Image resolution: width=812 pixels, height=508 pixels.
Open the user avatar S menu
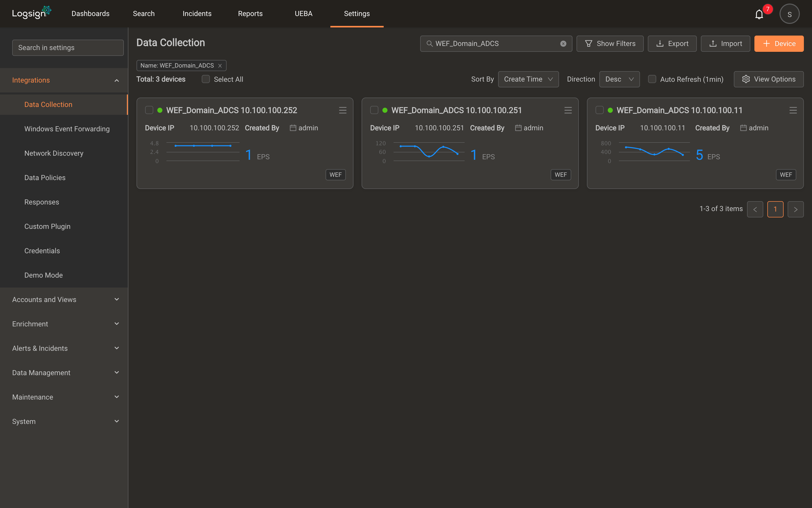pyautogui.click(x=789, y=14)
